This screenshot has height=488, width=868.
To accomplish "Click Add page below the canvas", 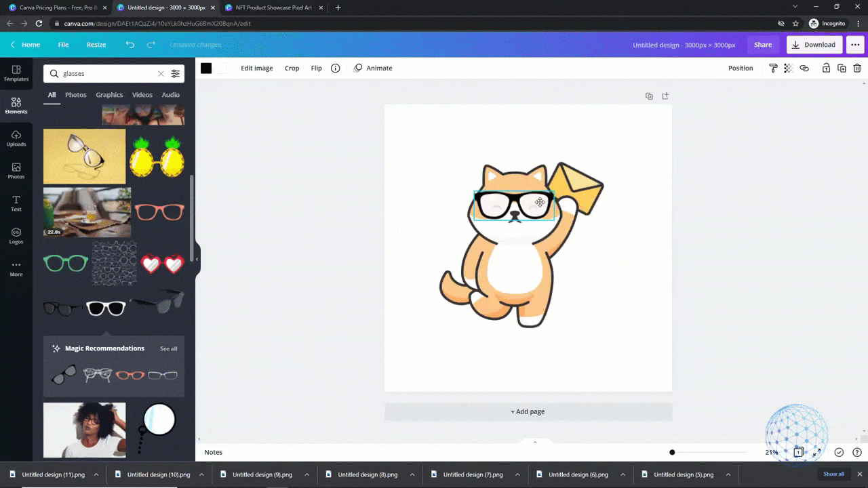I will [528, 411].
